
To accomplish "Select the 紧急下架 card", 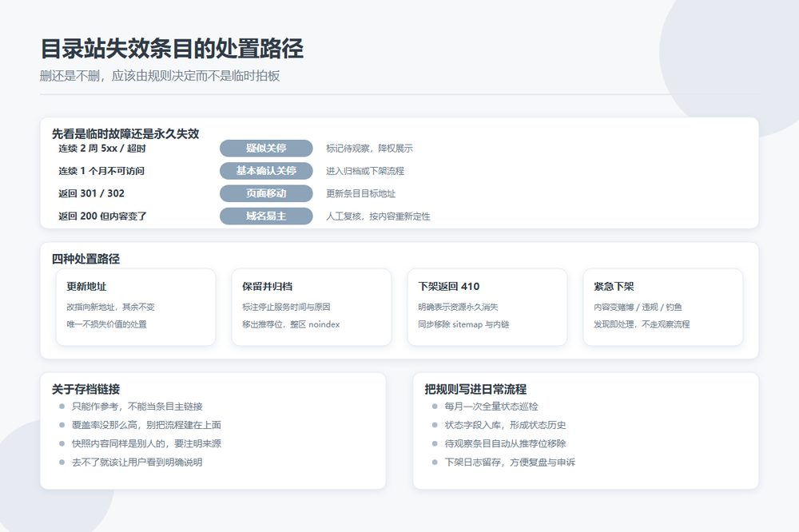I will (663, 308).
